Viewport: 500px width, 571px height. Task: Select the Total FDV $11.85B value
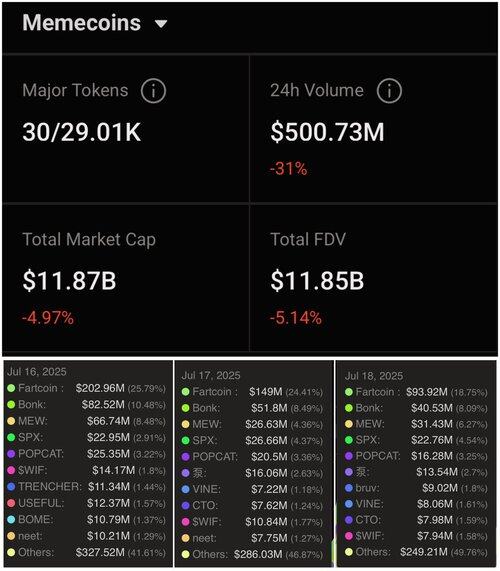coord(317,280)
